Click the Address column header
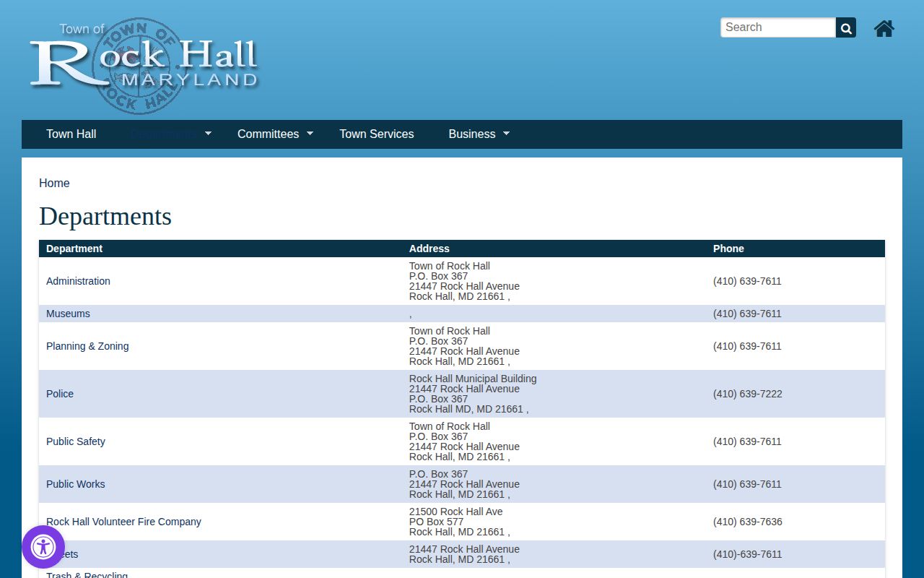 pyautogui.click(x=430, y=249)
